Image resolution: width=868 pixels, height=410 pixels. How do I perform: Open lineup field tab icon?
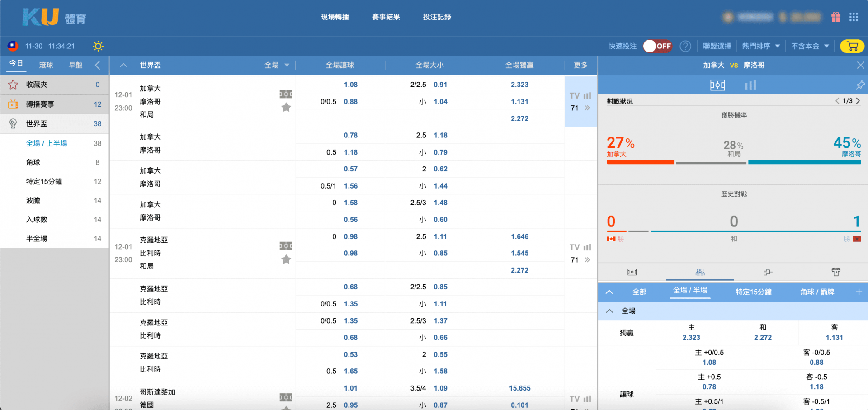coord(632,272)
